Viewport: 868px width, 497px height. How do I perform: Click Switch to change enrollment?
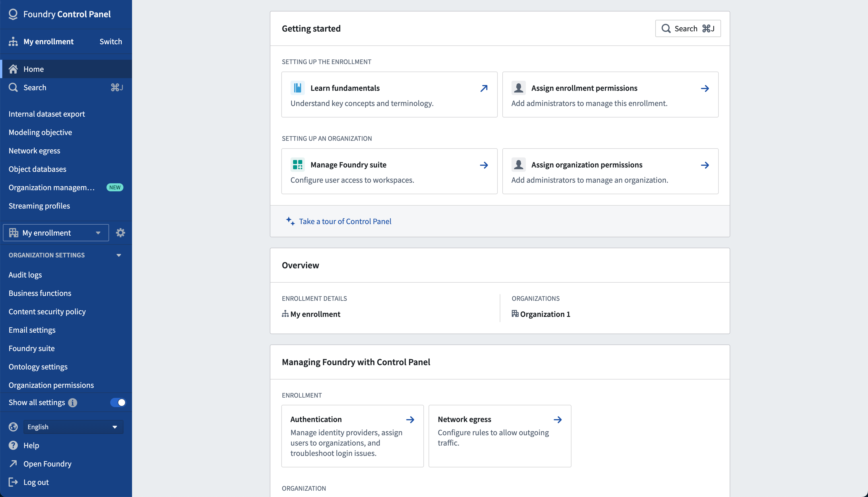point(111,42)
